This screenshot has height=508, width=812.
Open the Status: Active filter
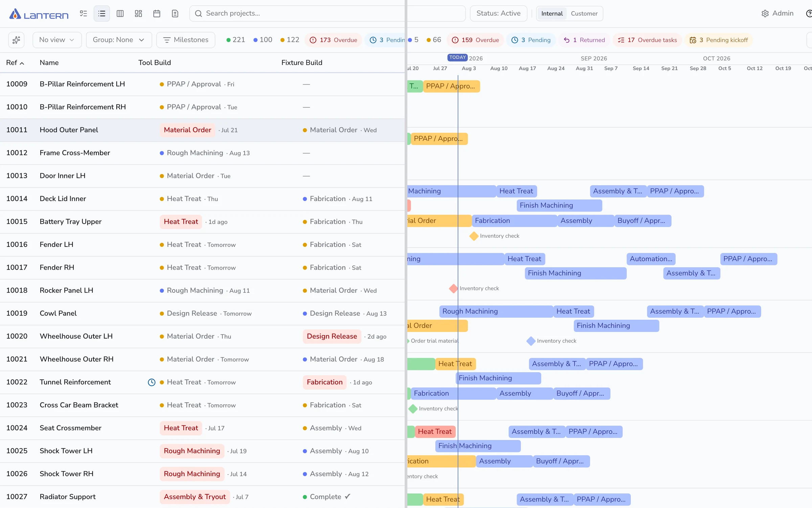coord(498,14)
